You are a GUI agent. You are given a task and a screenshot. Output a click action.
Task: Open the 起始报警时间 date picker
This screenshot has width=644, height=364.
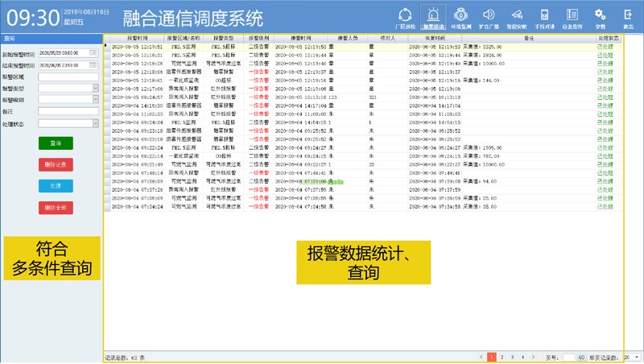[93, 53]
